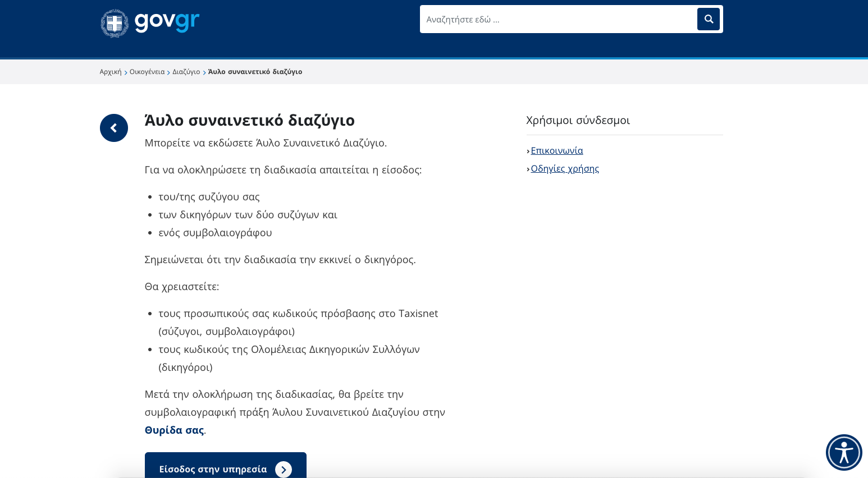Click the govgr wordmark in the header
The height and width of the screenshot is (478, 868).
pyautogui.click(x=167, y=21)
